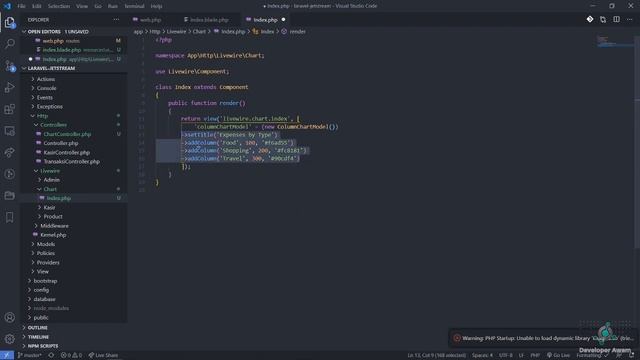The height and width of the screenshot is (360, 640).
Task: Expand the Middleware folder
Action: coord(54,226)
